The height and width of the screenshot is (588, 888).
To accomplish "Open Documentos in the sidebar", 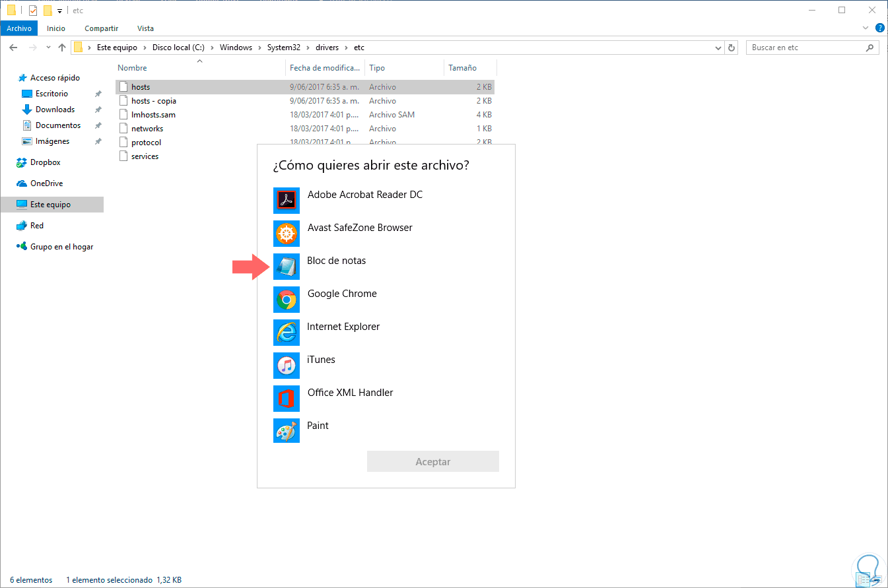I will click(51, 125).
